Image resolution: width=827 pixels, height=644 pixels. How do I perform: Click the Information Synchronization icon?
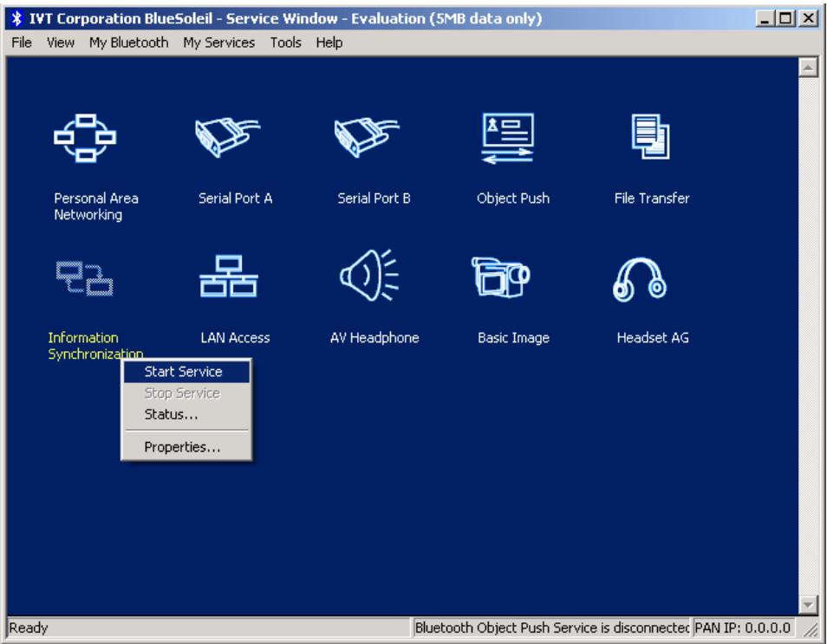pyautogui.click(x=84, y=278)
